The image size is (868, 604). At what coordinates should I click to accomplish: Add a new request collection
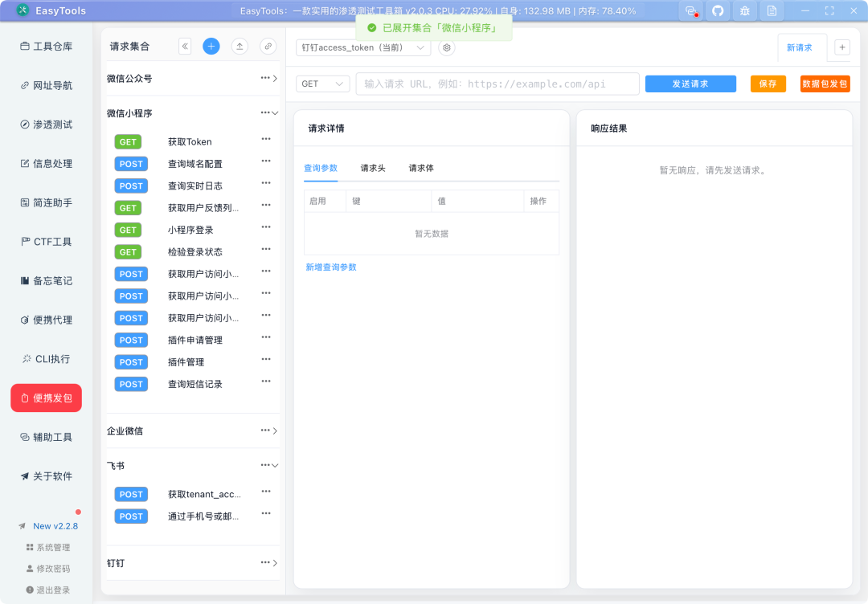pos(211,47)
